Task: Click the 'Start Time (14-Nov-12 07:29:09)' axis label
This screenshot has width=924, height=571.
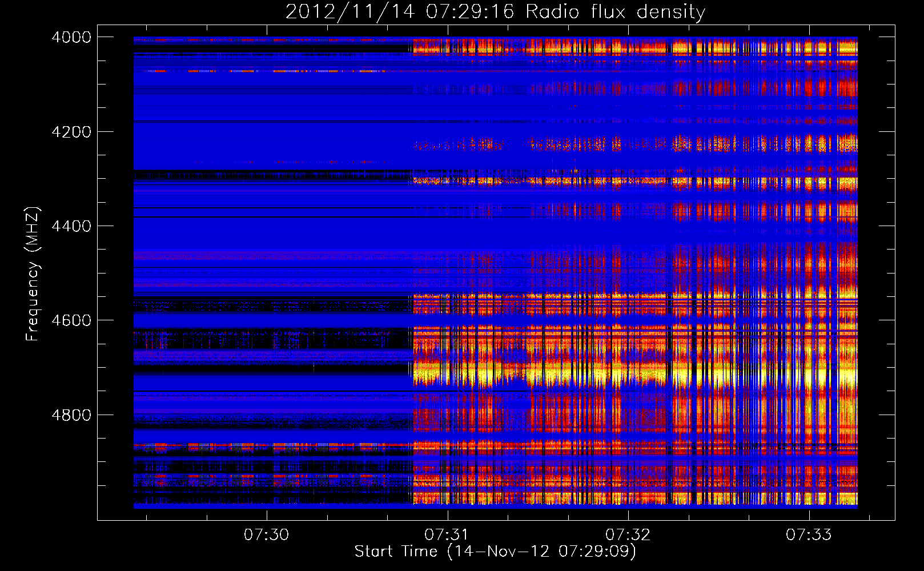Action: (x=495, y=552)
